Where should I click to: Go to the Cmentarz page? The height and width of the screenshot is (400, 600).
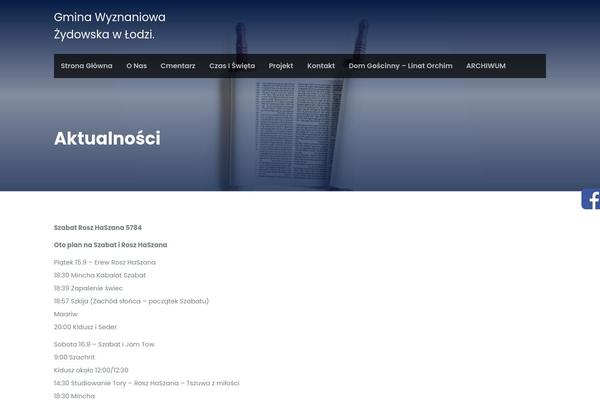coord(178,66)
